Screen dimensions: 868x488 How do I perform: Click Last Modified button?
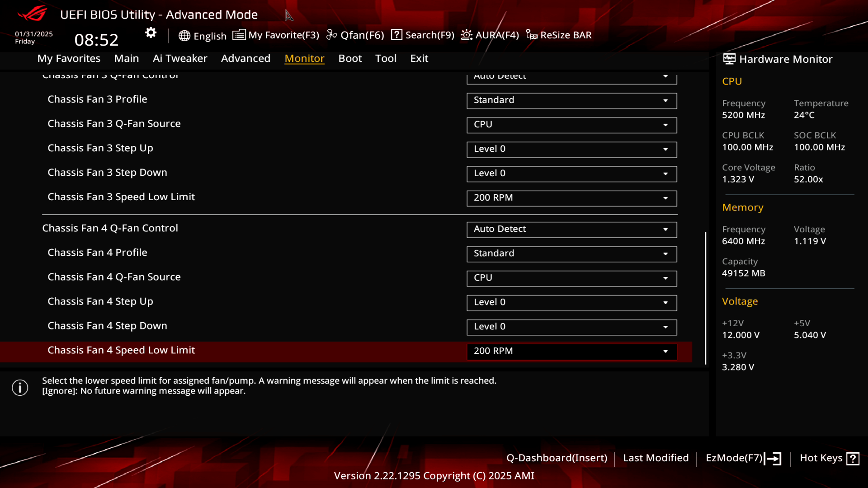pyautogui.click(x=656, y=458)
